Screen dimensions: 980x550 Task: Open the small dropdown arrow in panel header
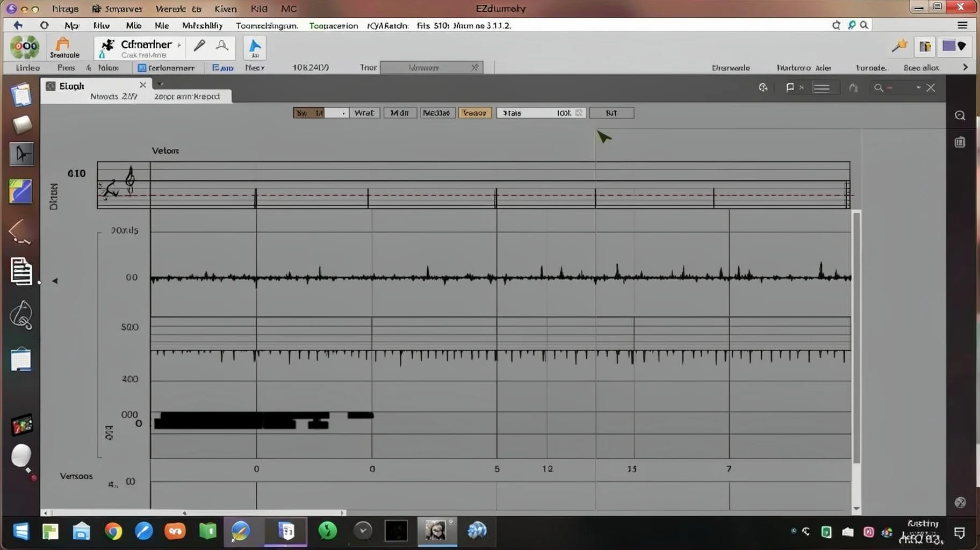pos(918,88)
